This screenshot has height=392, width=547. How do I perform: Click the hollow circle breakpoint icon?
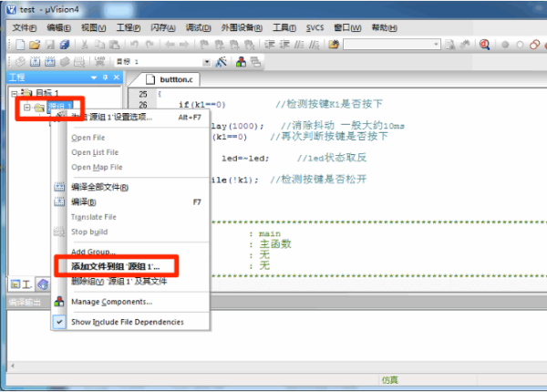tap(520, 45)
